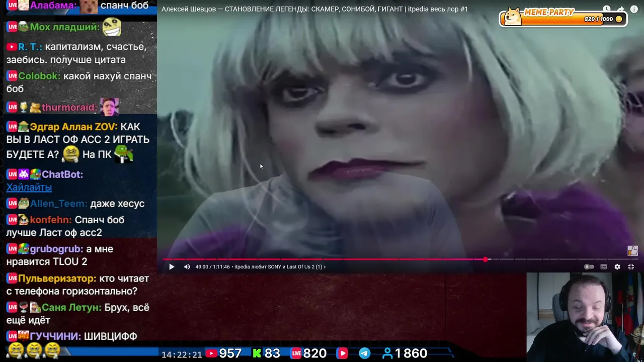The image size is (644, 362).
Task: Click username 'R. T.:' in chat
Action: pyautogui.click(x=30, y=47)
